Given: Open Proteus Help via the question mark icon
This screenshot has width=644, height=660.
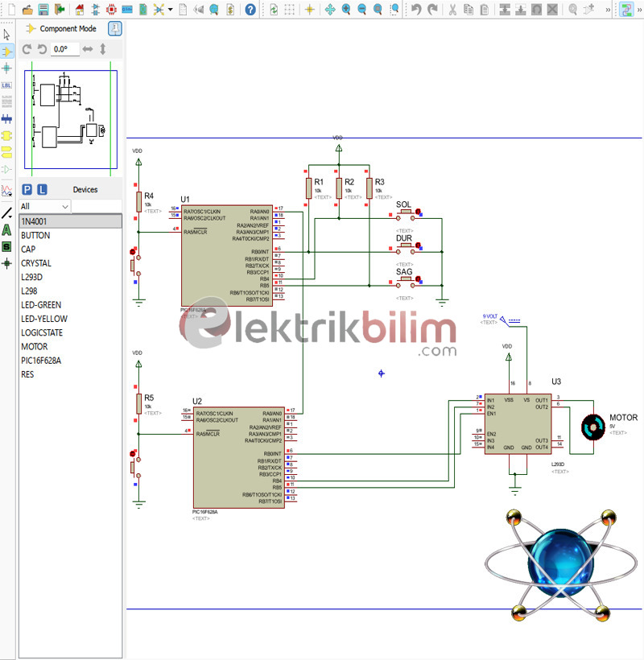Looking at the screenshot, I should (x=249, y=10).
